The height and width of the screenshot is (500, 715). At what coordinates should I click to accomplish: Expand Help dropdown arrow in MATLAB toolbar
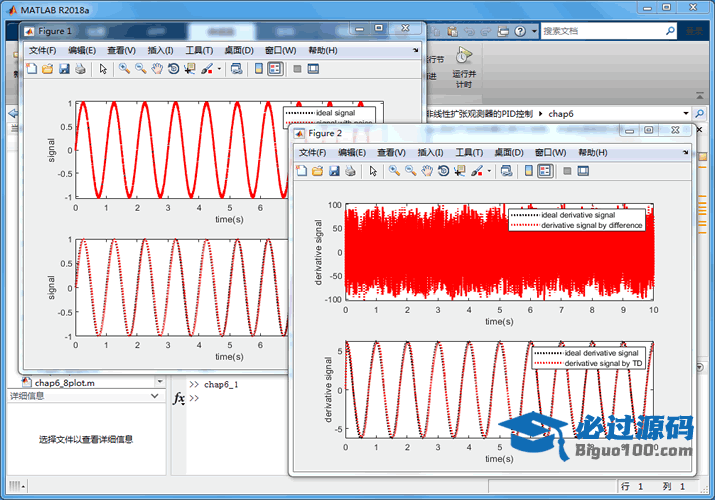point(534,31)
